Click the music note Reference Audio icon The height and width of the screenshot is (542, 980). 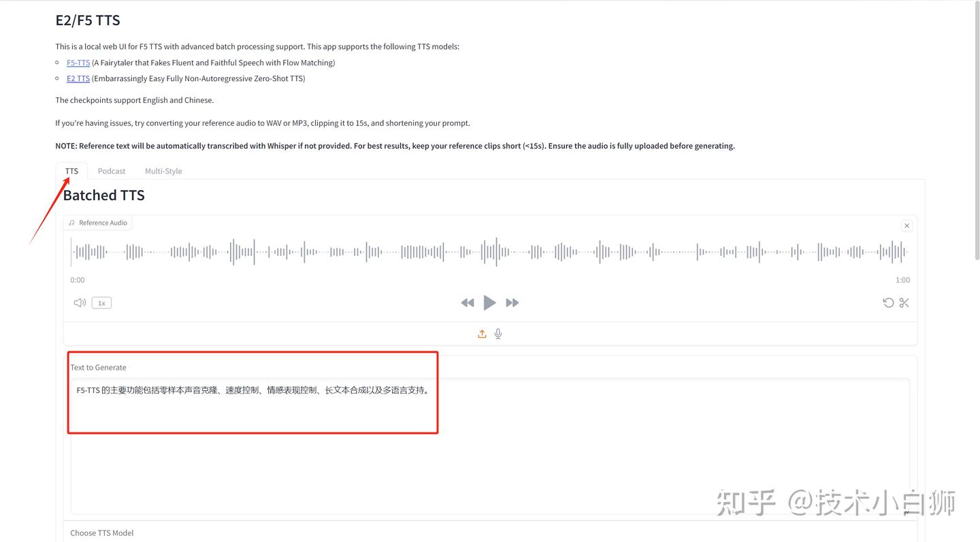(71, 223)
